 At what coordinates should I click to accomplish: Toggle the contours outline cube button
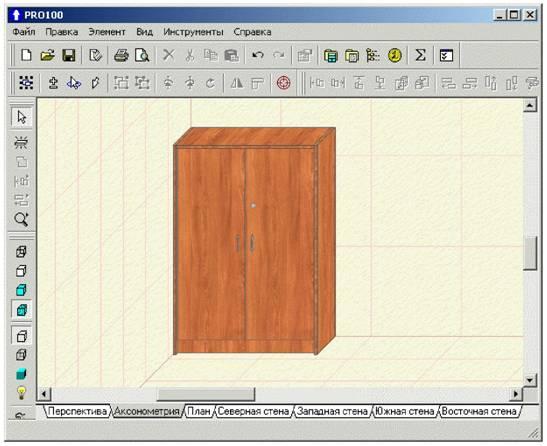click(x=22, y=336)
